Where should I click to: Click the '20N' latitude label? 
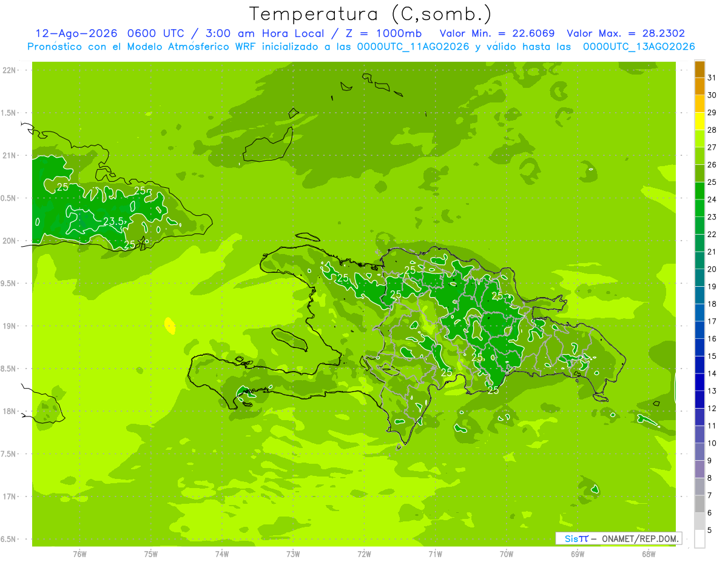click(10, 241)
